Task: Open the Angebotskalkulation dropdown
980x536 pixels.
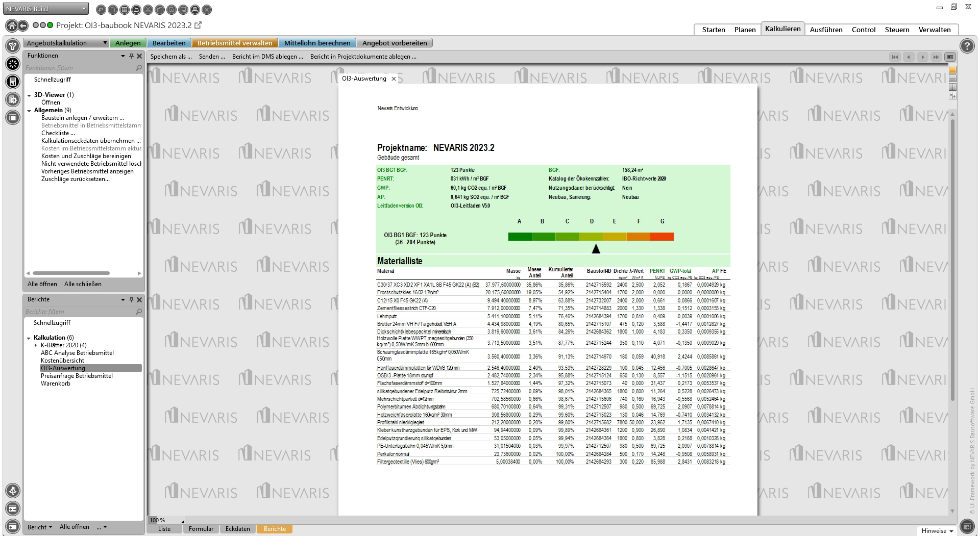Action: pyautogui.click(x=66, y=43)
